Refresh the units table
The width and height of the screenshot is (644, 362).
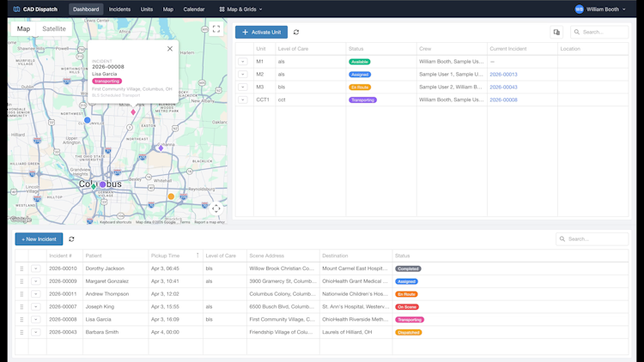click(296, 32)
